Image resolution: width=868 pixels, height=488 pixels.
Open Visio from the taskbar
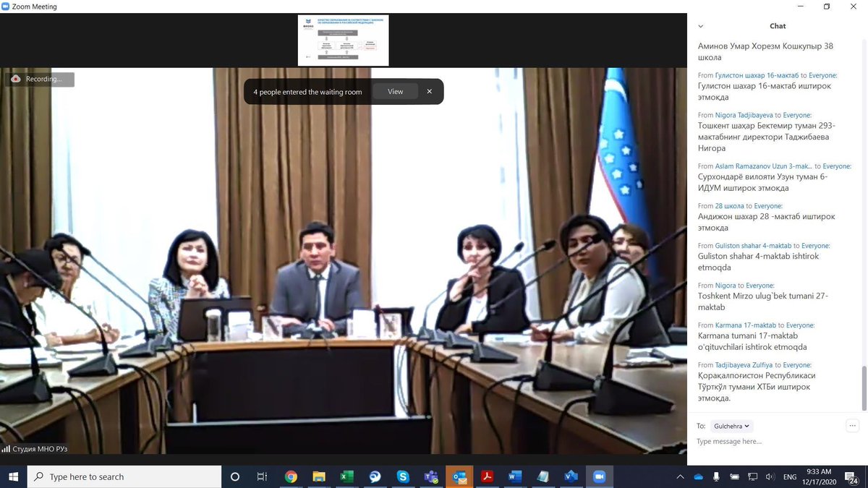[x=571, y=476]
